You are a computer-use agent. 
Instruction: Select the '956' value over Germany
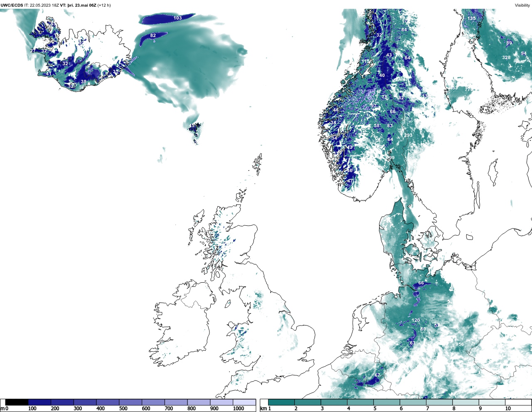(460, 344)
